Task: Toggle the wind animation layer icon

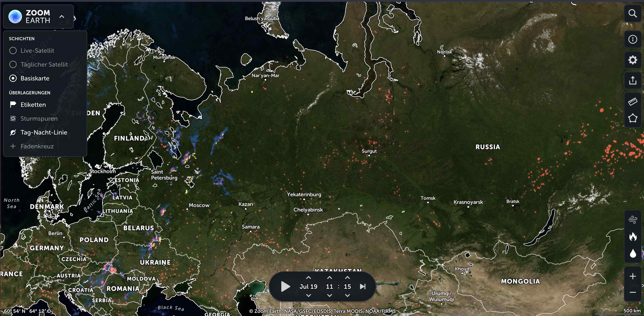Action: pos(633,220)
